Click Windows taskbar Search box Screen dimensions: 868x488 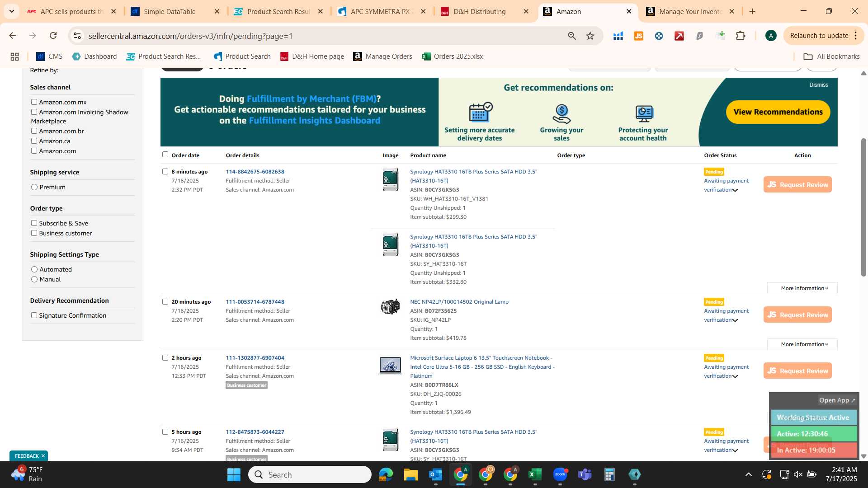pos(310,474)
